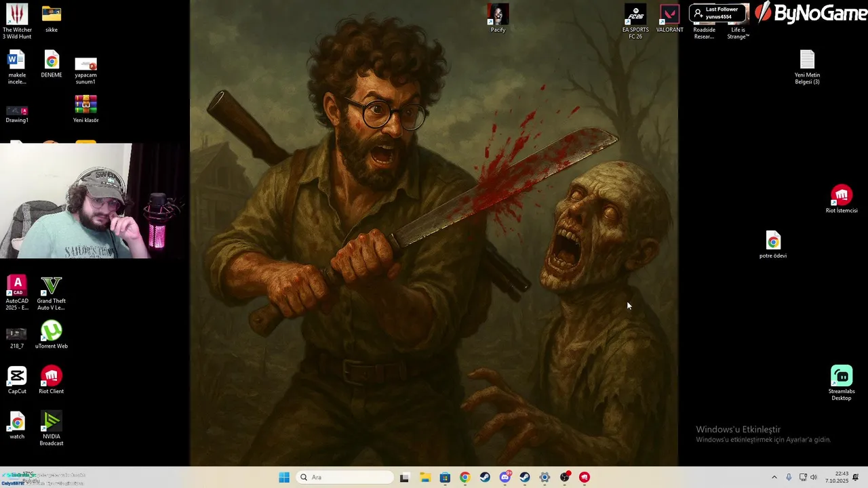This screenshot has height=488, width=868.
Task: Select the Yeni Metin Belgesi (3) file
Action: [x=807, y=67]
